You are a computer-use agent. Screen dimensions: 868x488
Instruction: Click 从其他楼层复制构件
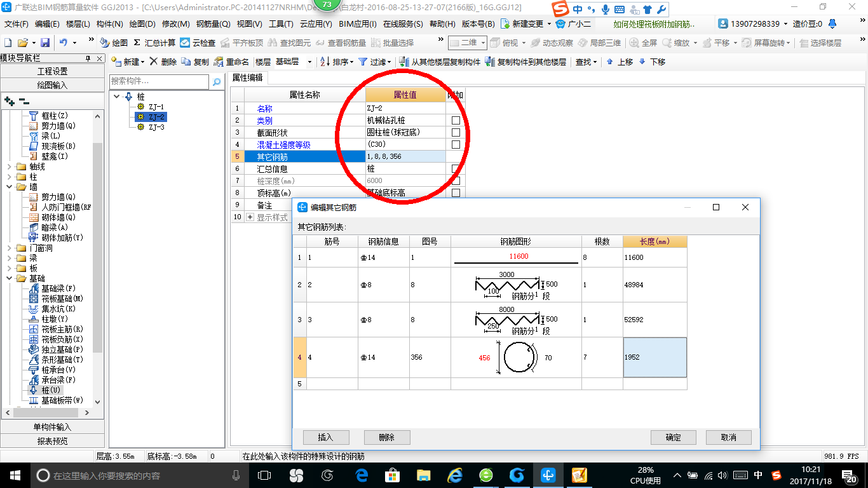pyautogui.click(x=440, y=62)
